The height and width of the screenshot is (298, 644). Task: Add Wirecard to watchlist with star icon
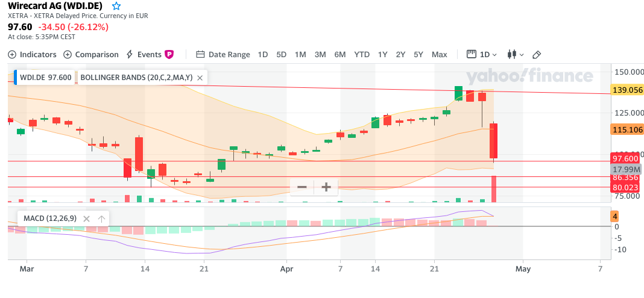[x=116, y=5]
